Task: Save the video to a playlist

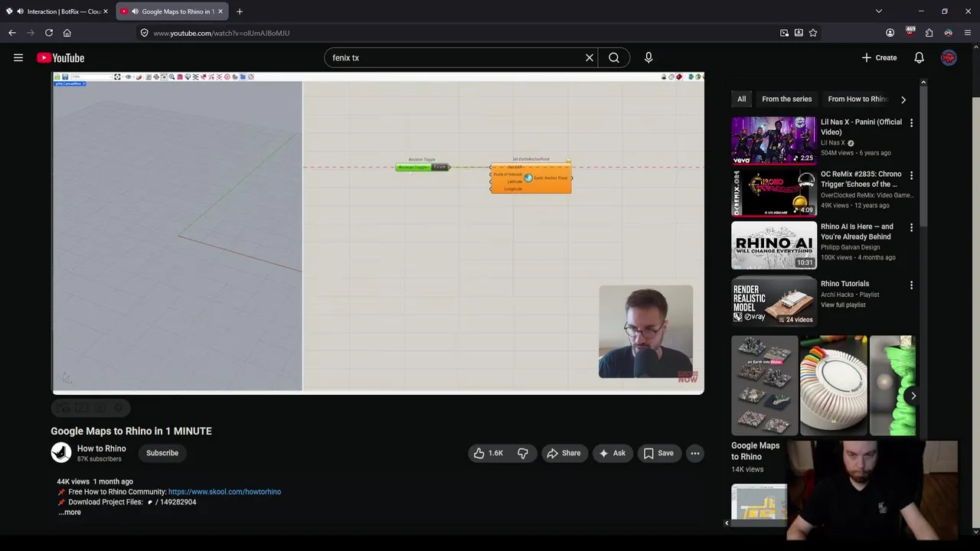Action: (x=658, y=453)
